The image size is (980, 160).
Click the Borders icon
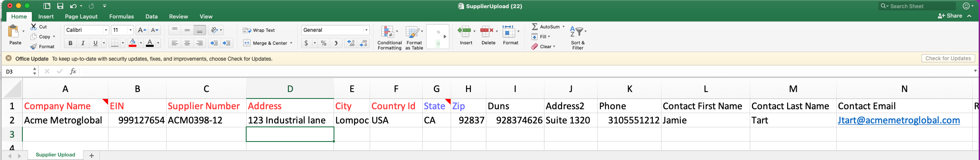point(114,43)
